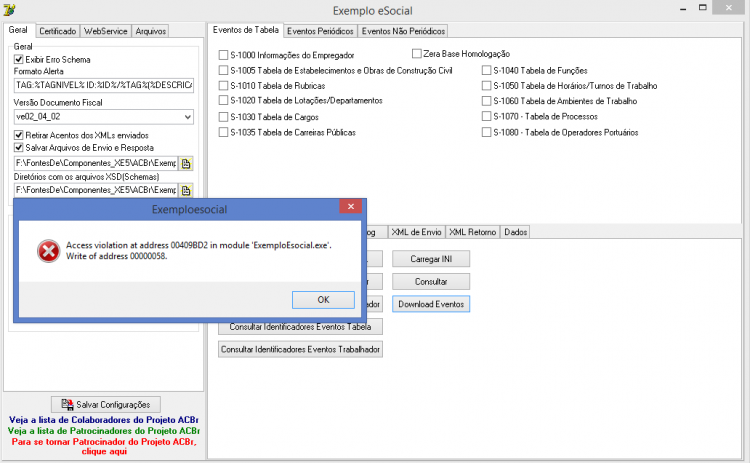
Task: Click Formato Alerta input field
Action: [x=104, y=85]
